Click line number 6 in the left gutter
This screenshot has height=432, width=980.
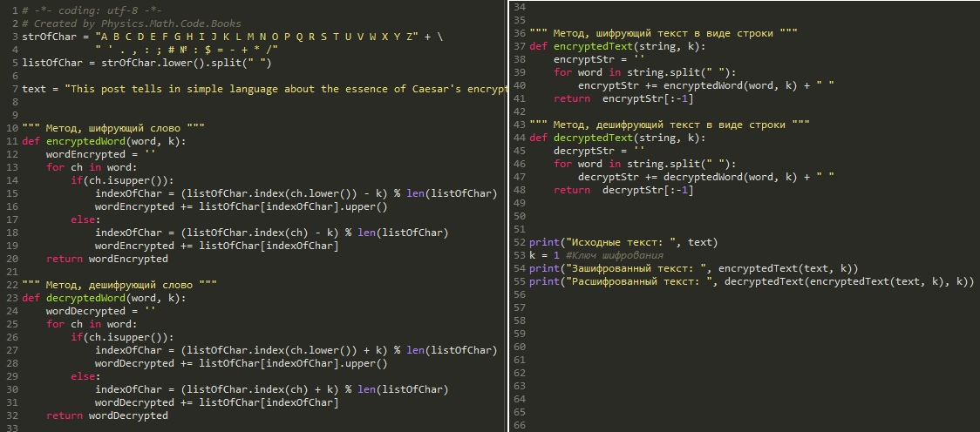pos(16,76)
